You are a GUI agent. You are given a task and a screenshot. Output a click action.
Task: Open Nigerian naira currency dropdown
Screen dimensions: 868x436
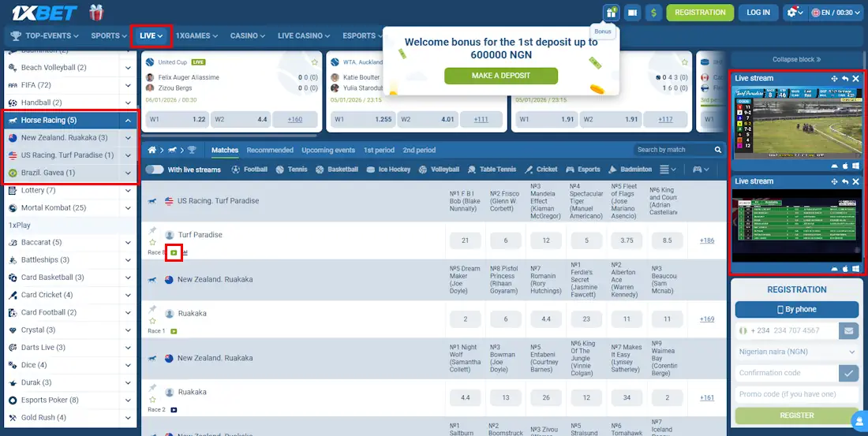(x=797, y=352)
